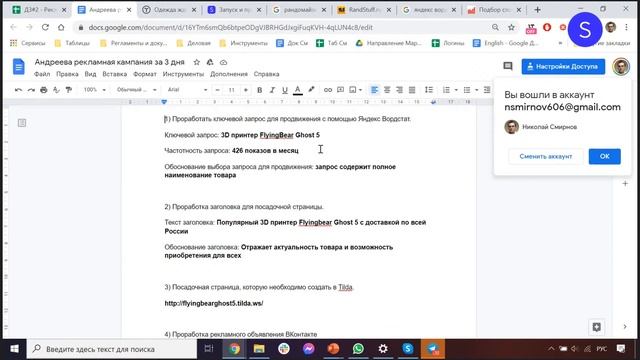Open line spacing options

click(x=429, y=90)
